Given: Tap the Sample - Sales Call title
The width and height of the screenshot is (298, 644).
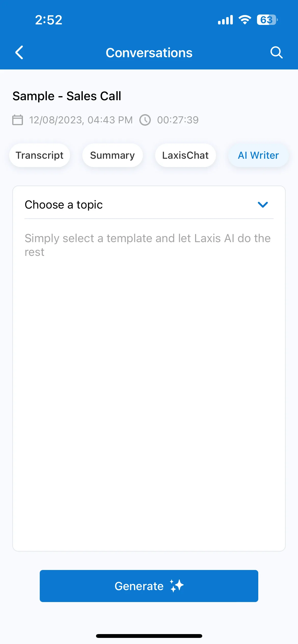Looking at the screenshot, I should pos(67,96).
